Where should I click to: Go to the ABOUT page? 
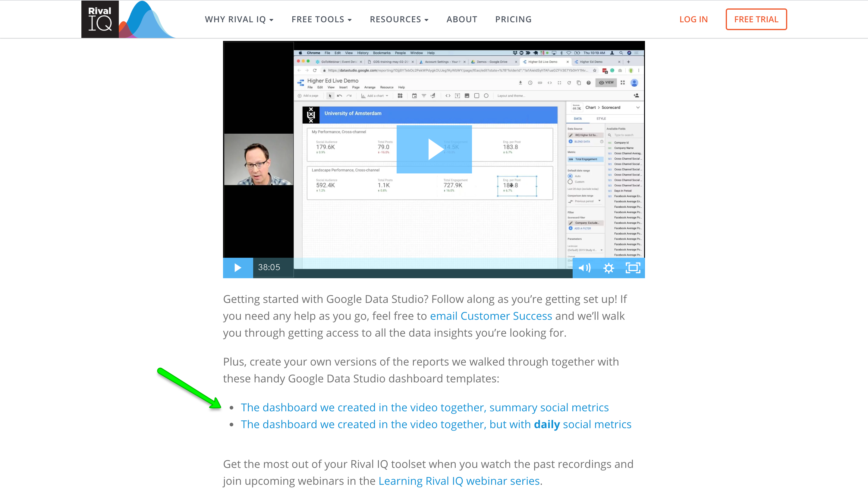462,19
